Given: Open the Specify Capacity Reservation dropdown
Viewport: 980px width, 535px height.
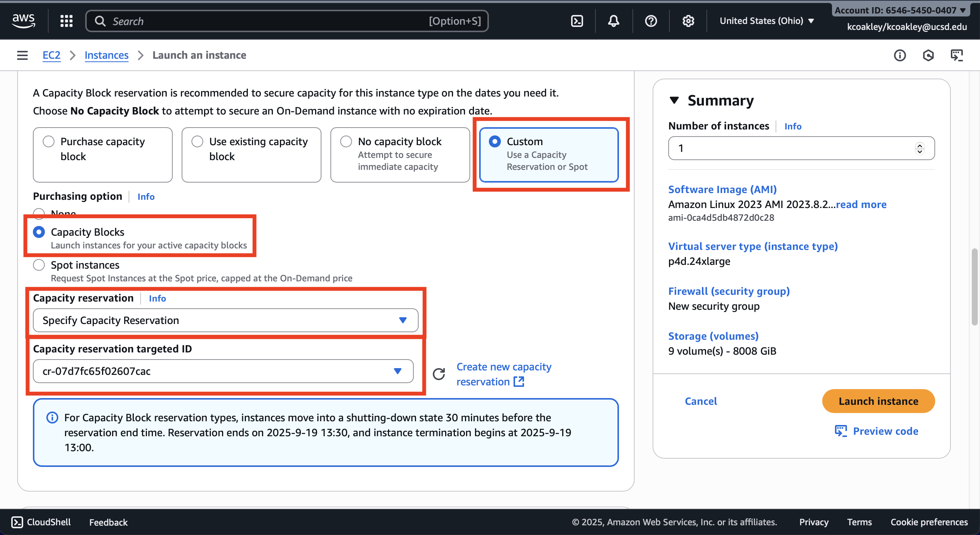Looking at the screenshot, I should [x=225, y=320].
